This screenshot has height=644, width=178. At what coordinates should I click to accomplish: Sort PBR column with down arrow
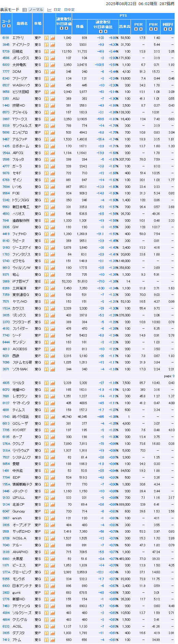(156, 29)
